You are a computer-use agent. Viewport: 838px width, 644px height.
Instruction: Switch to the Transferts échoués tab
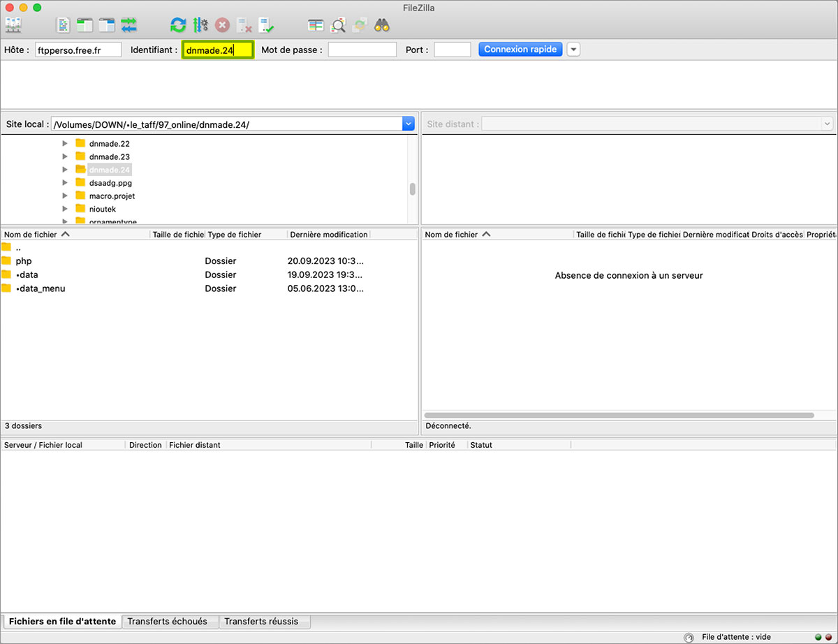pos(168,621)
